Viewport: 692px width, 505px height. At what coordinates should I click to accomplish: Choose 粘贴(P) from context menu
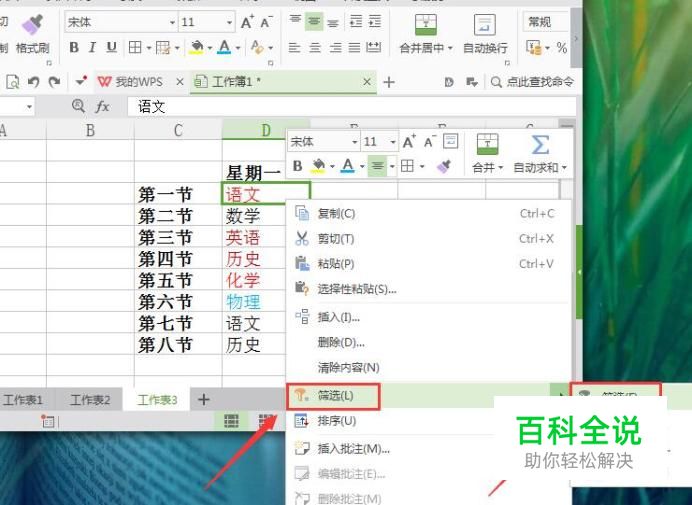(x=428, y=264)
